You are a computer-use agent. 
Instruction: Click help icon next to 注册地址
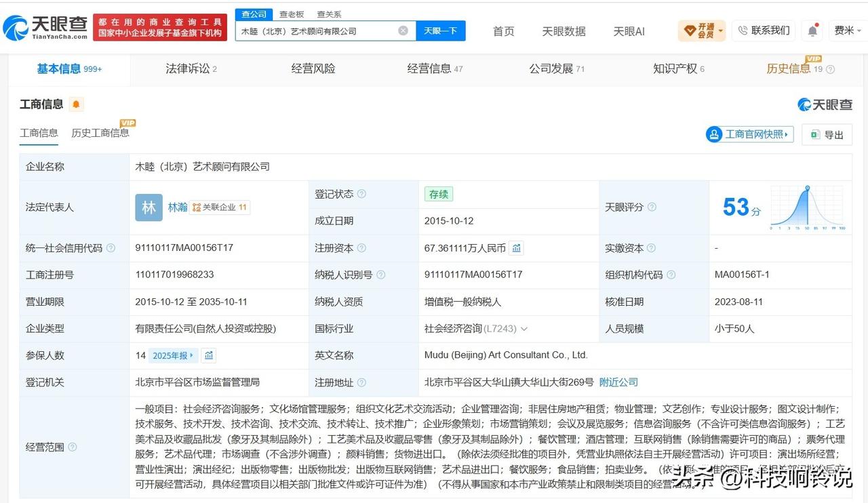coord(361,382)
